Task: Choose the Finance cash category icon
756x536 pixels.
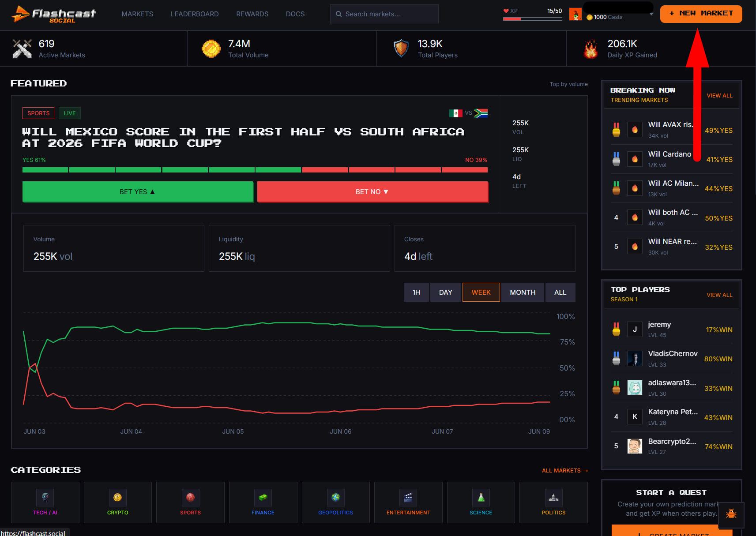Action: click(263, 497)
